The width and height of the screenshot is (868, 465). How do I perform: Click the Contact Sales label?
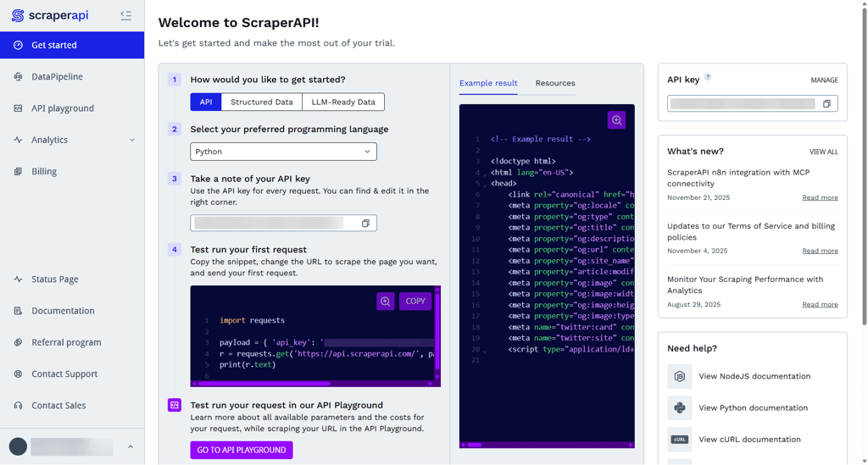pos(58,405)
